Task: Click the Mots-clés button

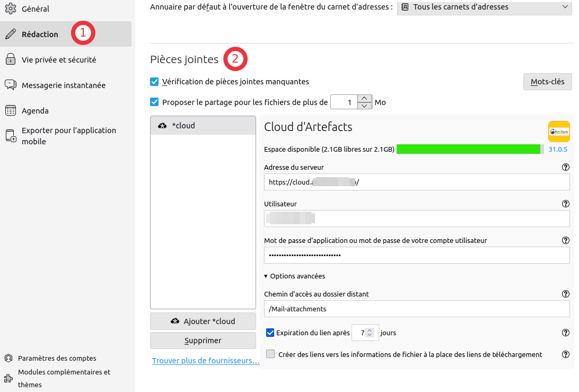Action: pos(547,82)
